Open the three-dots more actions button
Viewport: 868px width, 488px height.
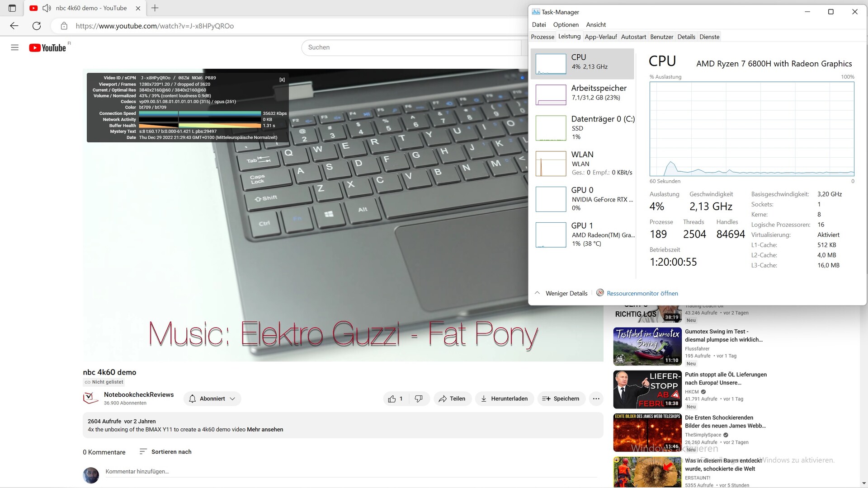(596, 399)
